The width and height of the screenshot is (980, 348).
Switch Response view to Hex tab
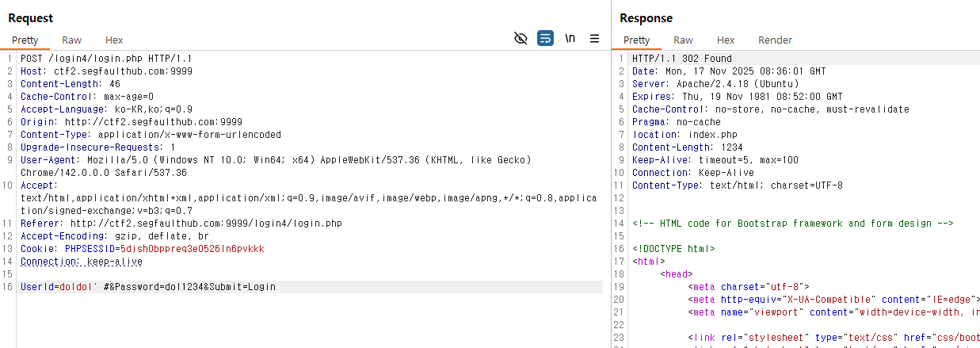(726, 40)
